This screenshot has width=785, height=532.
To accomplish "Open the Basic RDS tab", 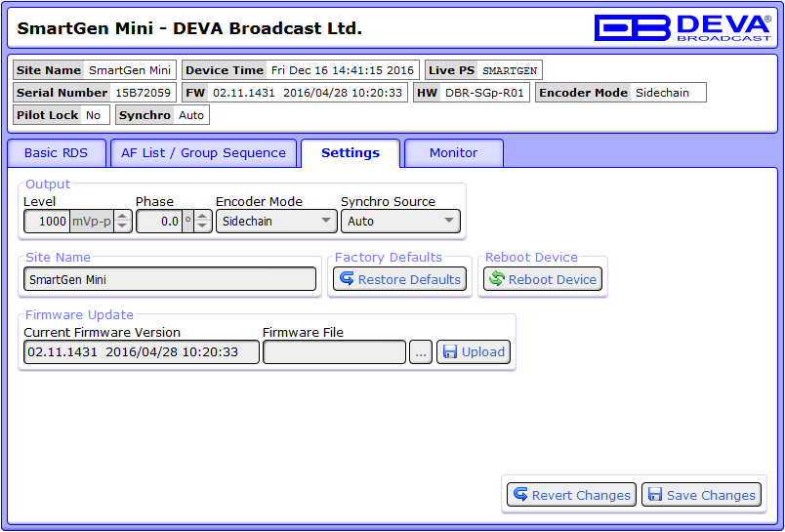I will pos(56,153).
